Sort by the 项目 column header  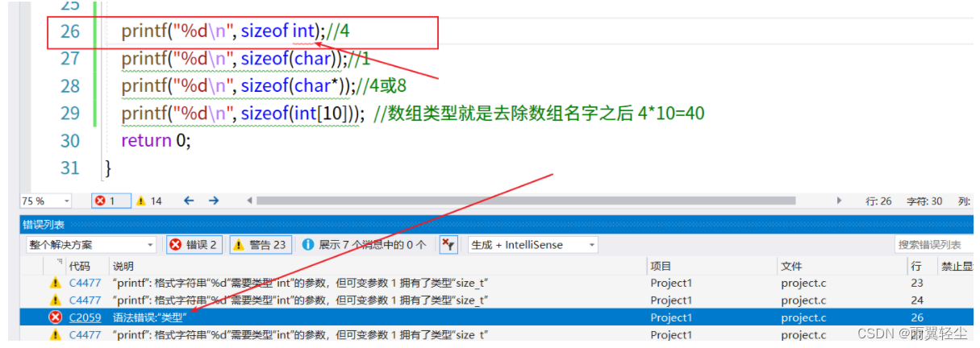[x=661, y=266]
